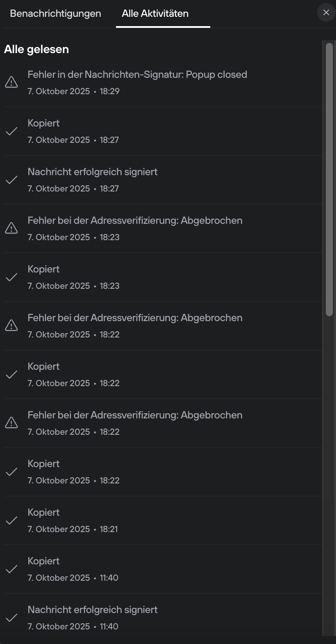The width and height of the screenshot is (336, 644).
Task: Click the 11:40 Kopiert activity text
Action: (x=43, y=561)
